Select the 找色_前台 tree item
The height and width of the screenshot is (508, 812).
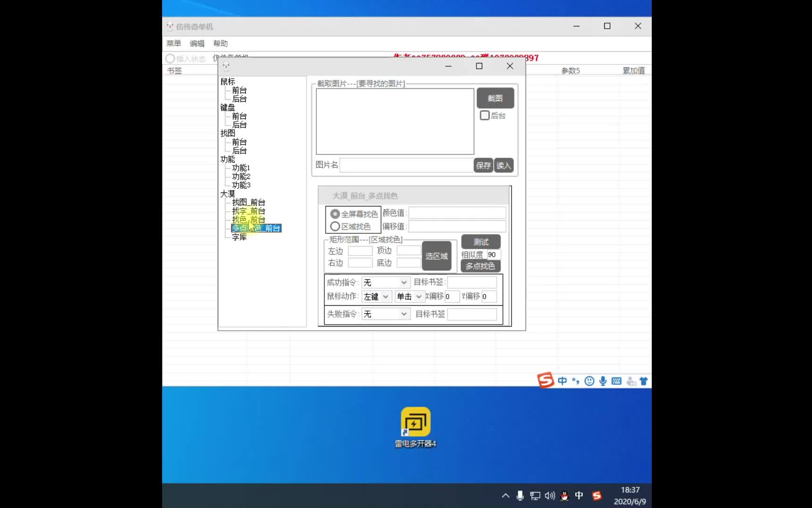pos(249,220)
